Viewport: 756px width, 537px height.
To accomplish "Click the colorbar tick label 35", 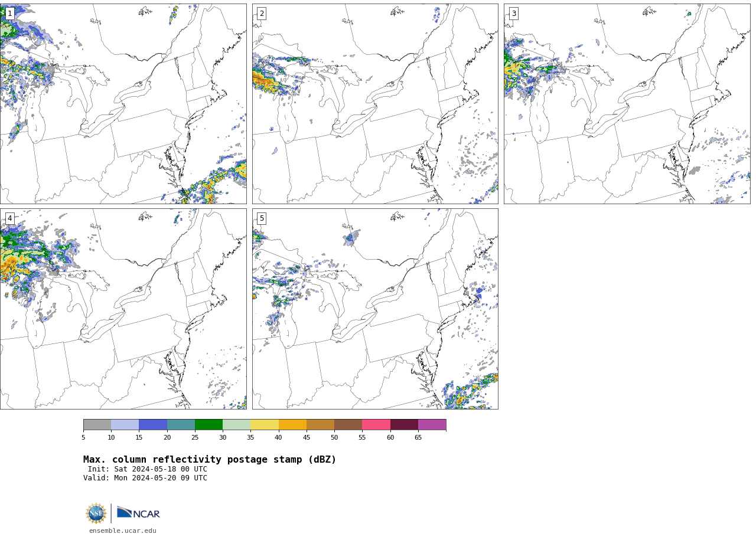I will [x=250, y=437].
